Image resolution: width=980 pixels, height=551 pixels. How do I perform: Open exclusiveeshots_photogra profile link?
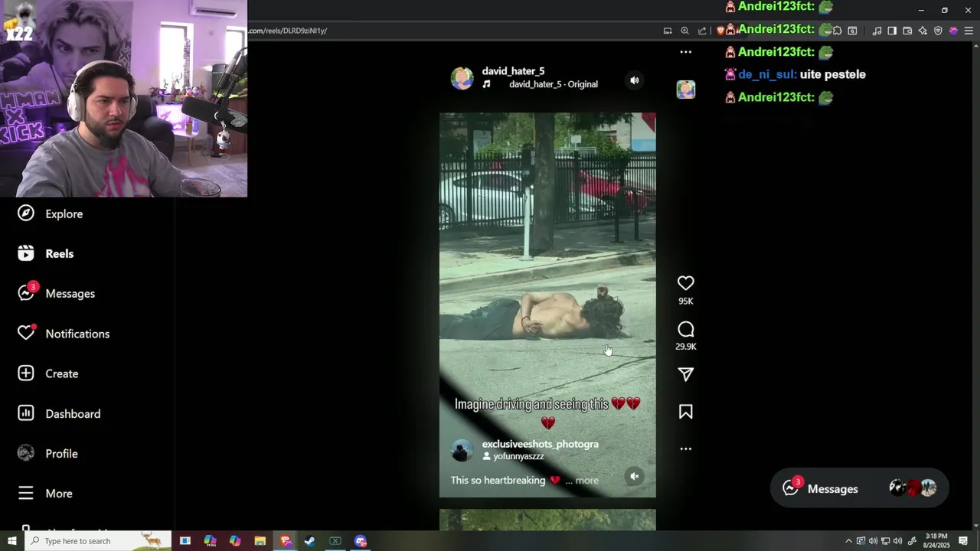tap(540, 444)
